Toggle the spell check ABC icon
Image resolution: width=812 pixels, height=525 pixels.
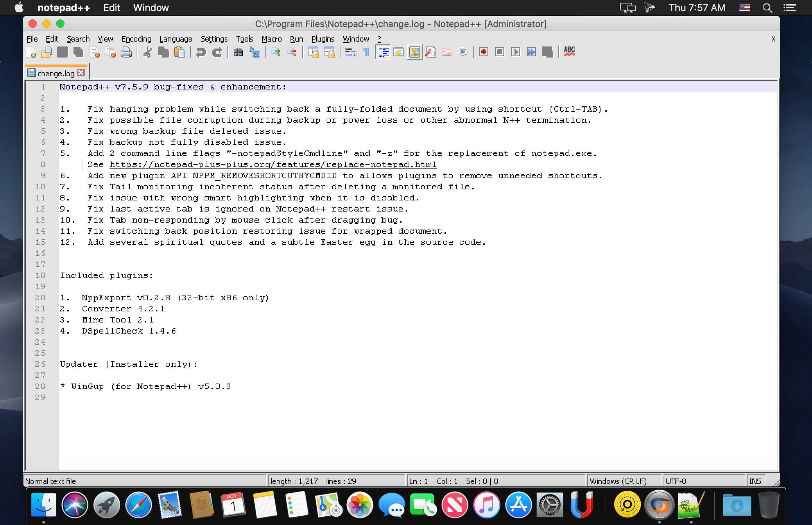[569, 52]
